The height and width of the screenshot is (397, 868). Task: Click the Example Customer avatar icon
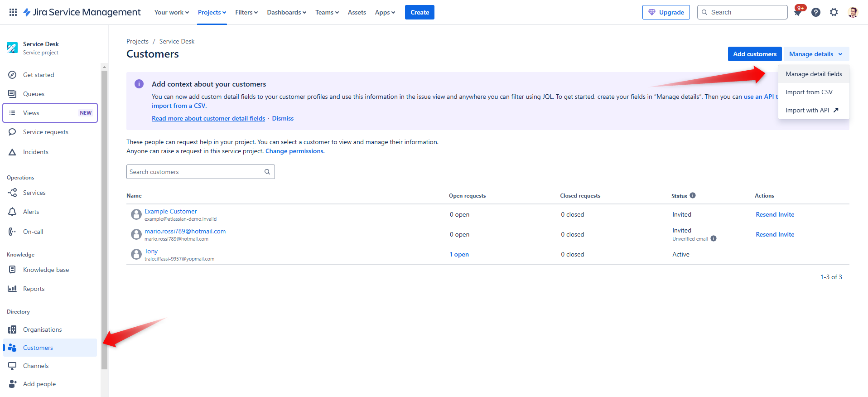coord(136,214)
